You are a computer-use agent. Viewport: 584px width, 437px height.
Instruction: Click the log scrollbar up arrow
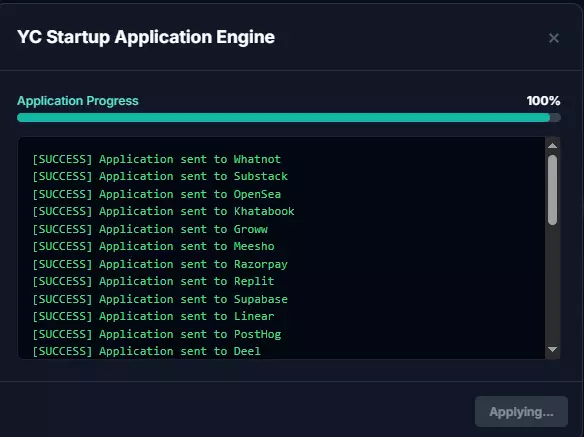[x=552, y=146]
